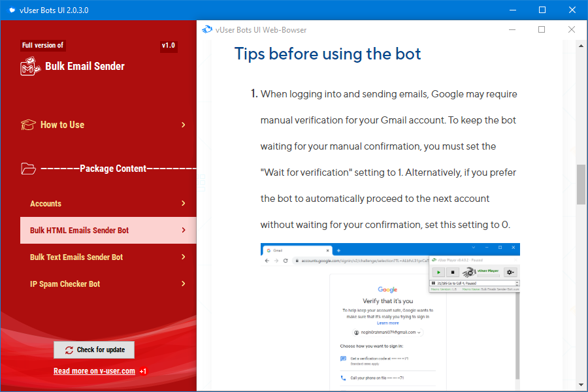This screenshot has height=392, width=588.
Task: Click the Tips before using the bot heading
Action: pyautogui.click(x=327, y=54)
